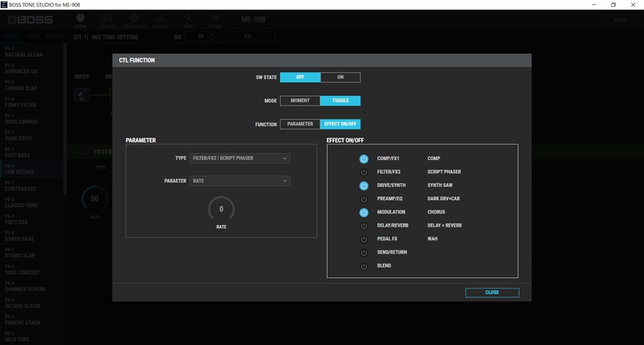644x345 pixels.
Task: Select preset P1-4 FUNKY FILTER
Action: (31, 102)
